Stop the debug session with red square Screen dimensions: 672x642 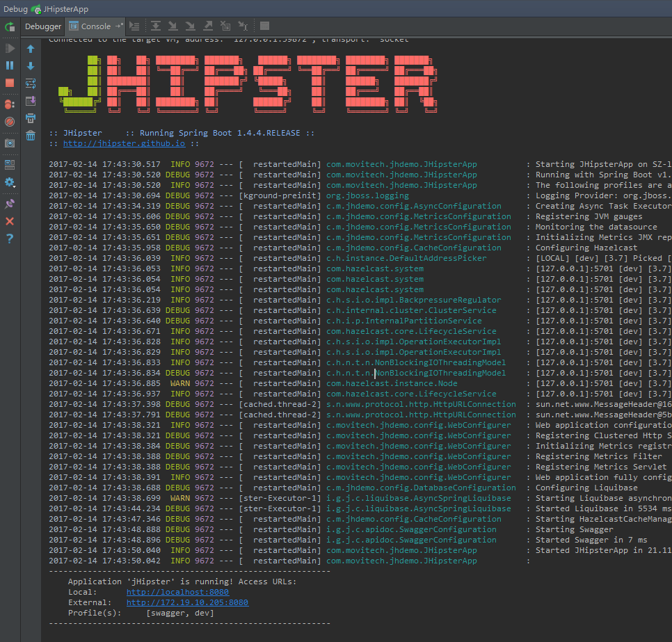coord(10,83)
